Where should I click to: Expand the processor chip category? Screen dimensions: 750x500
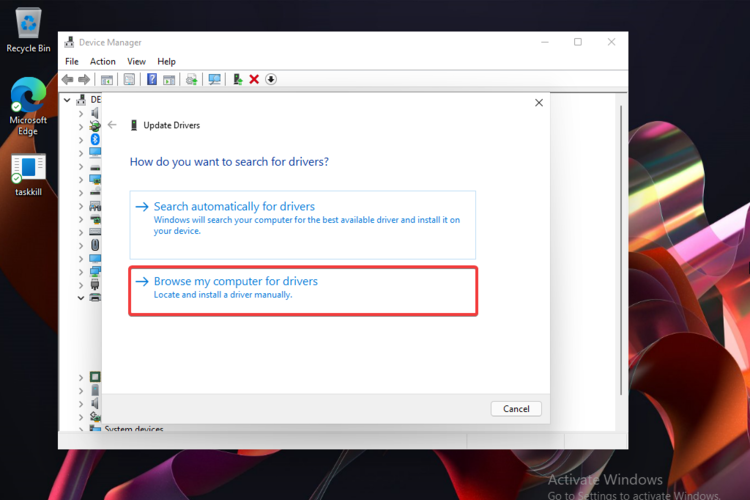click(x=82, y=377)
